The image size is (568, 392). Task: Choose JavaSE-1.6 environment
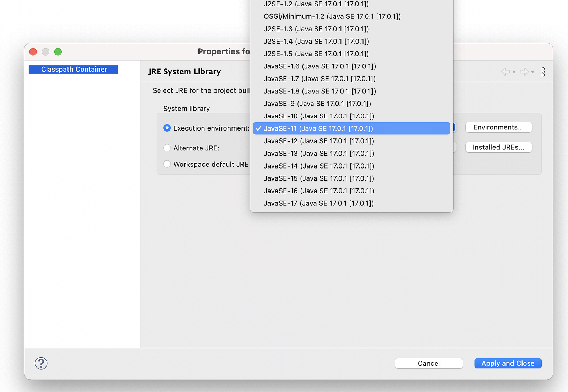(x=351, y=66)
